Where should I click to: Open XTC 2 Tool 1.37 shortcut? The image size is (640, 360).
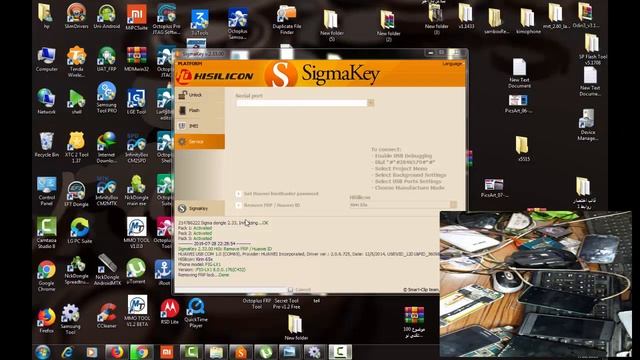tap(76, 147)
